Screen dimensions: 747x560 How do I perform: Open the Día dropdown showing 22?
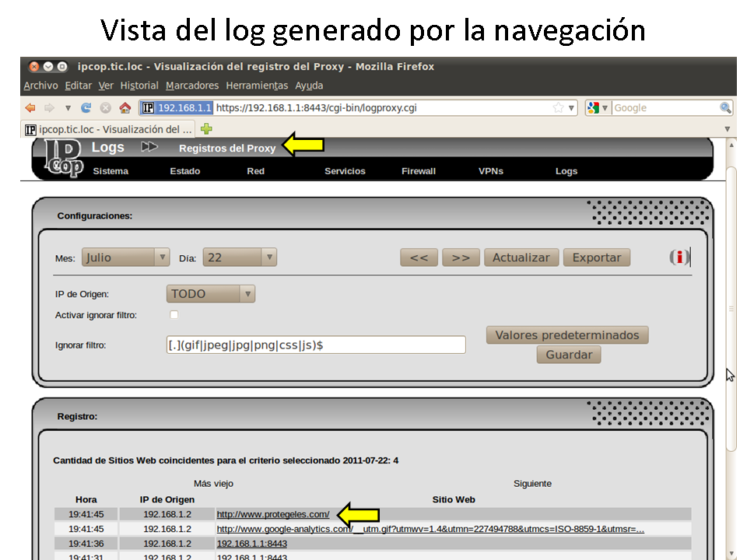click(x=239, y=257)
